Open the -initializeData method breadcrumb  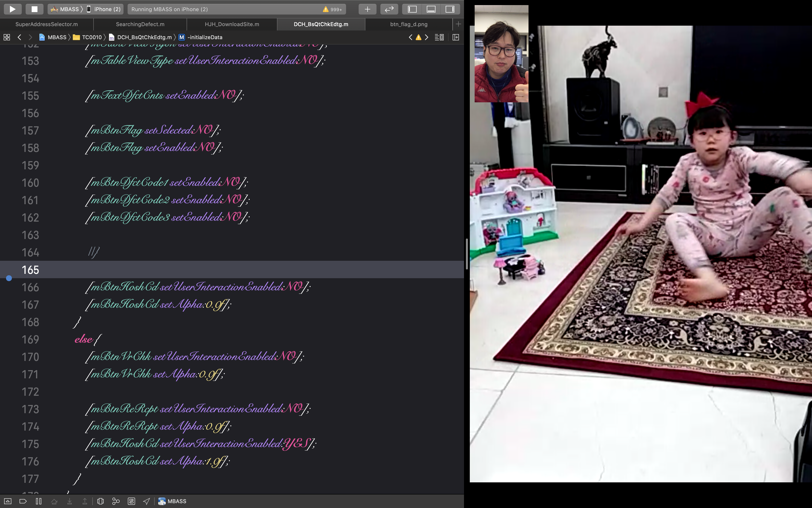[201, 37]
